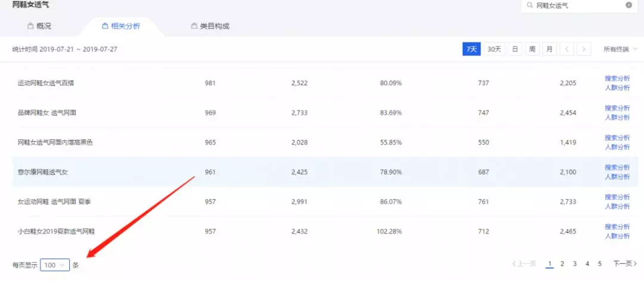The width and height of the screenshot is (644, 281).
Task: Choose the 日 period option
Action: pyautogui.click(x=515, y=49)
